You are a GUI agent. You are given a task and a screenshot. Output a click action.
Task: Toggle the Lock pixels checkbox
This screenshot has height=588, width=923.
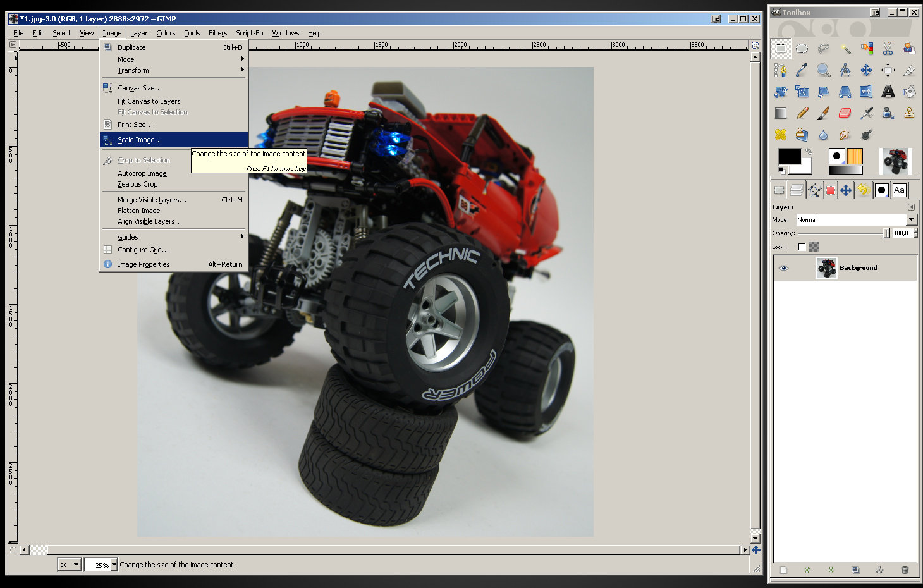pos(802,247)
